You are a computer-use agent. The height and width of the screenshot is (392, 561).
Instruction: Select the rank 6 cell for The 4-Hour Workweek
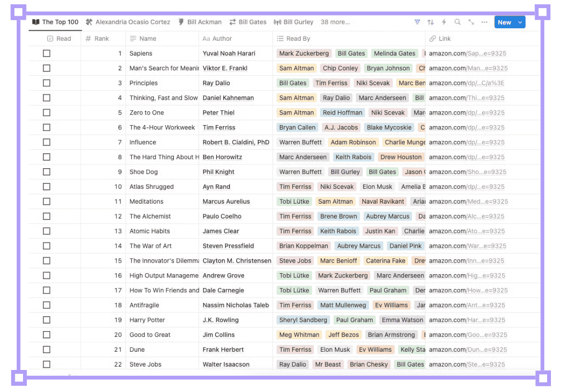coord(103,127)
